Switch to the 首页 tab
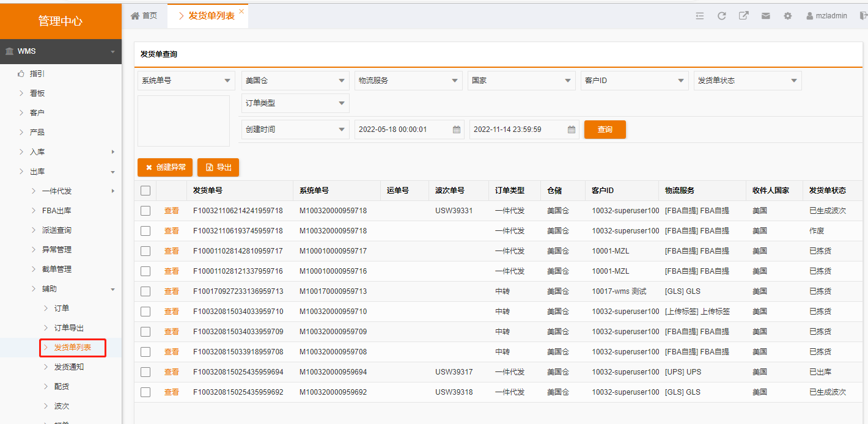Image resolution: width=868 pixels, height=424 pixels. click(x=144, y=16)
